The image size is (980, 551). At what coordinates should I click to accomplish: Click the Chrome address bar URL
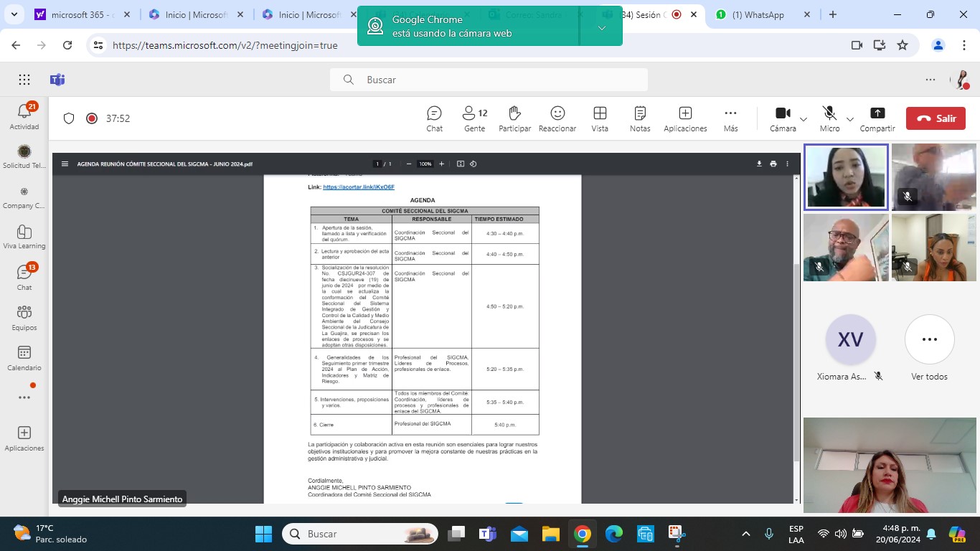pos(225,45)
